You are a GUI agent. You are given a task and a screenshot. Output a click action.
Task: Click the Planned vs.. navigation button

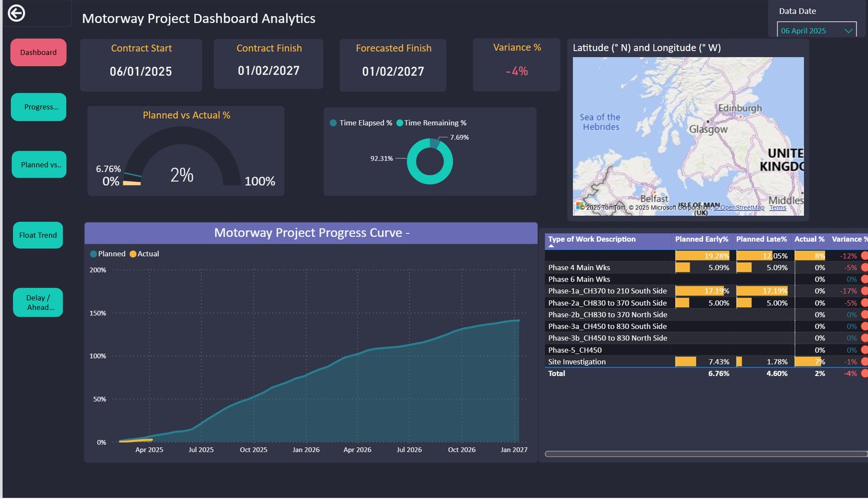coord(39,165)
